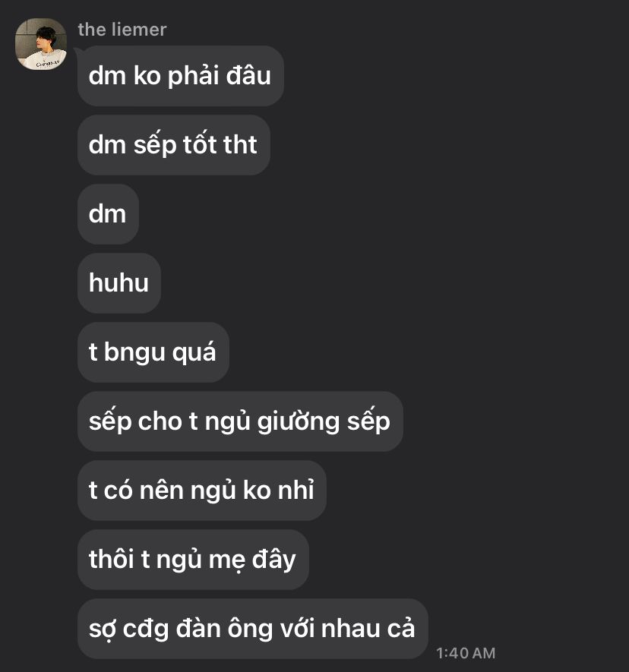
Task: Click the word "nhau" in last message
Action: tap(350, 629)
